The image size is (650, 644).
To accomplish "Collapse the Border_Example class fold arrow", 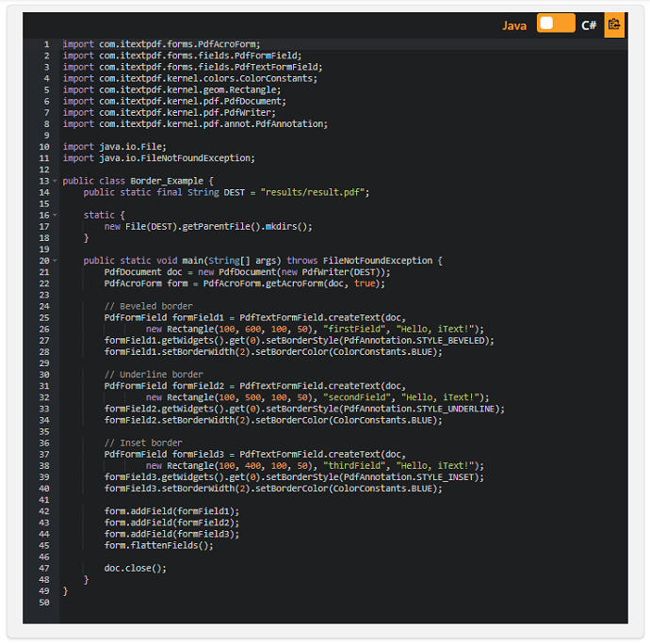I will pyautogui.click(x=55, y=181).
